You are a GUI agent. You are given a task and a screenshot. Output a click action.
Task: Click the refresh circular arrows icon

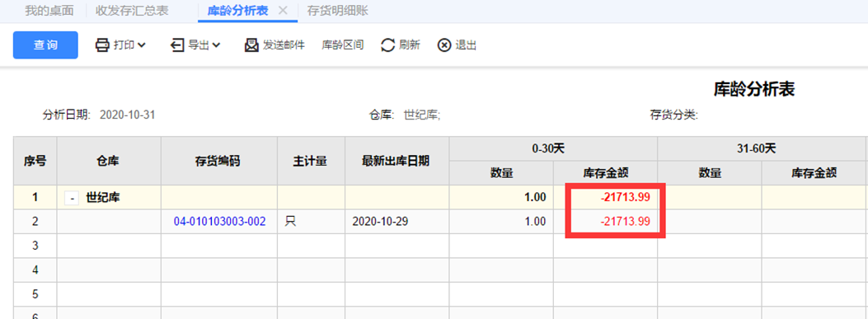click(388, 45)
